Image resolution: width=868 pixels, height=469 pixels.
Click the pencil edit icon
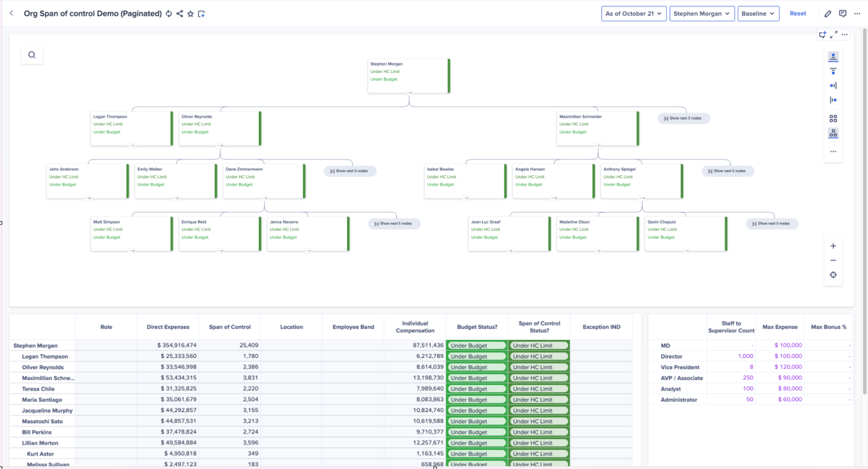point(827,14)
